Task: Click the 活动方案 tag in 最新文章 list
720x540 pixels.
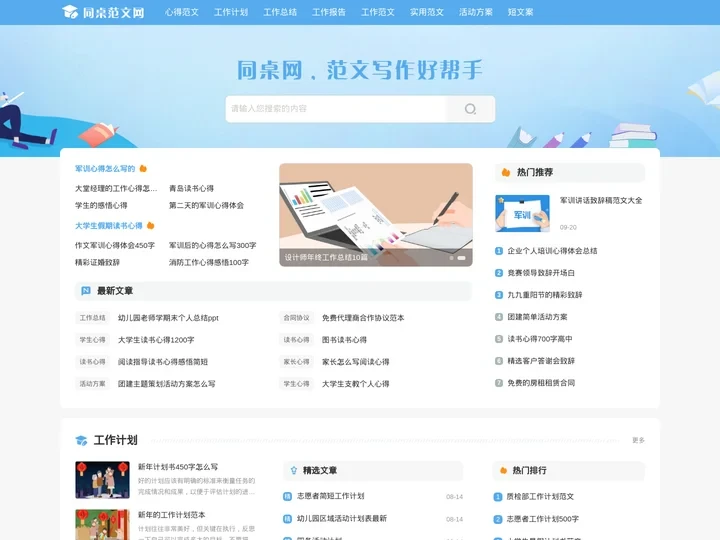Action: tap(92, 384)
